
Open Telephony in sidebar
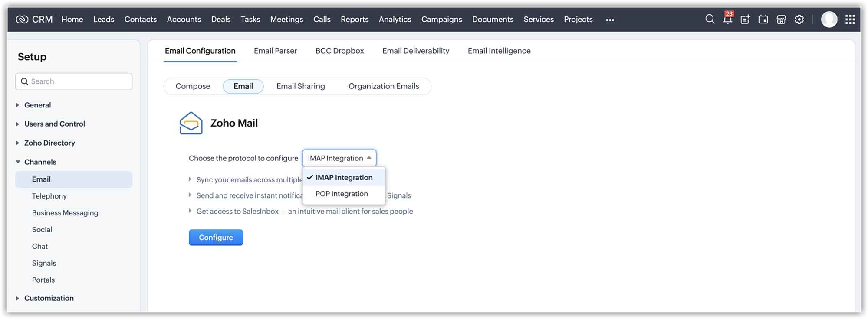point(49,196)
